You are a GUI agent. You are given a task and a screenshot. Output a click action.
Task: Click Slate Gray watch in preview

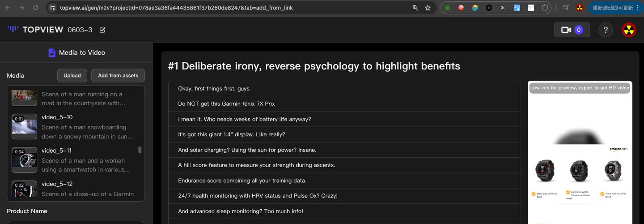coord(545,171)
